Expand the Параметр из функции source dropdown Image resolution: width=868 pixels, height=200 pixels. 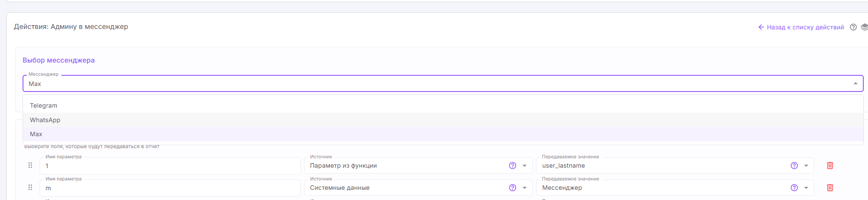coord(525,166)
